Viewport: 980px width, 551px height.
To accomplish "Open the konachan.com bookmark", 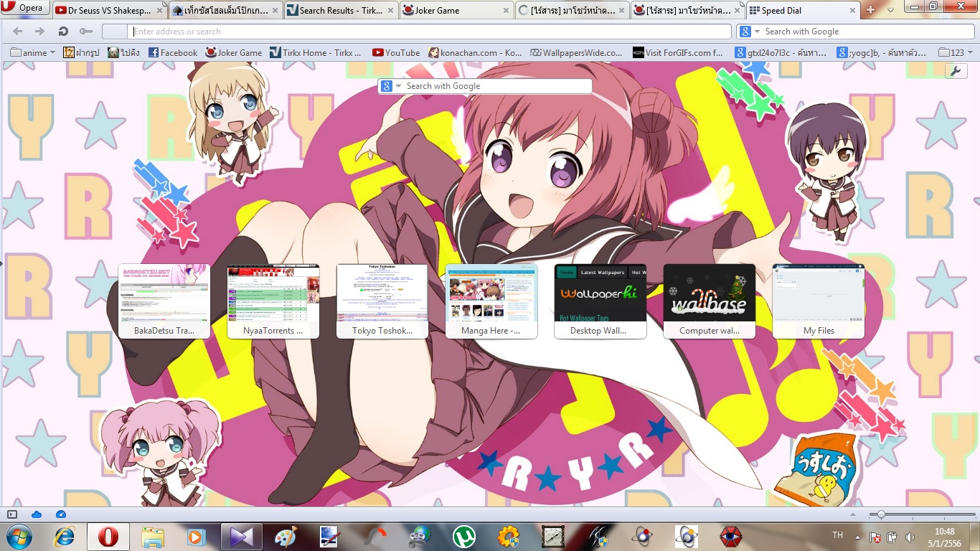I will (475, 52).
